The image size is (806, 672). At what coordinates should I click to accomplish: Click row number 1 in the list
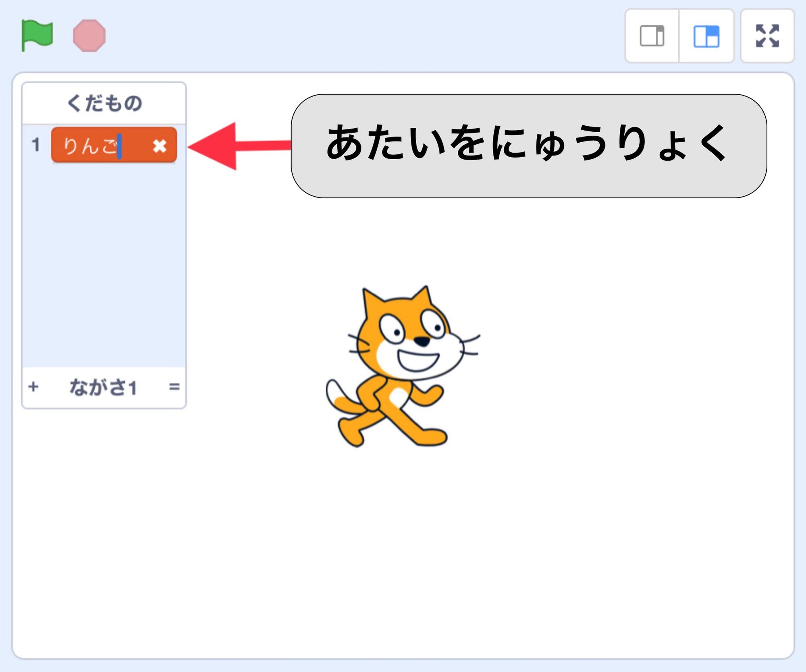coord(36,145)
